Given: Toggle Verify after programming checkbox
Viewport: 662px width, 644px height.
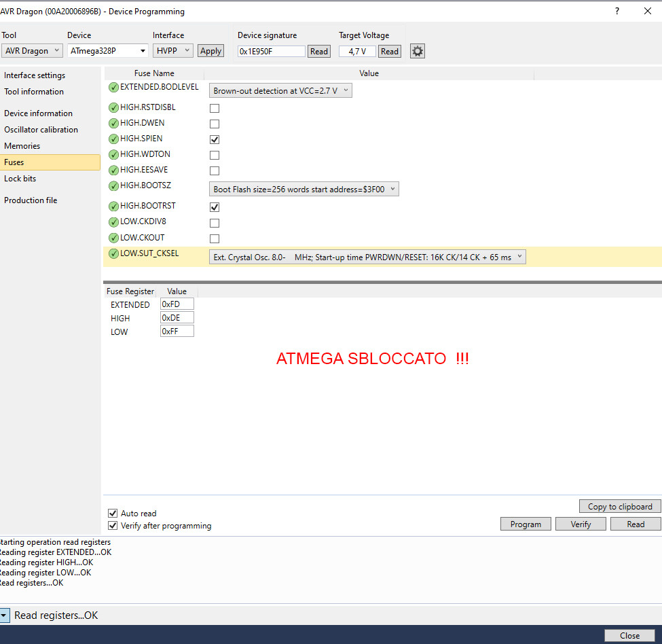Looking at the screenshot, I should click(113, 525).
